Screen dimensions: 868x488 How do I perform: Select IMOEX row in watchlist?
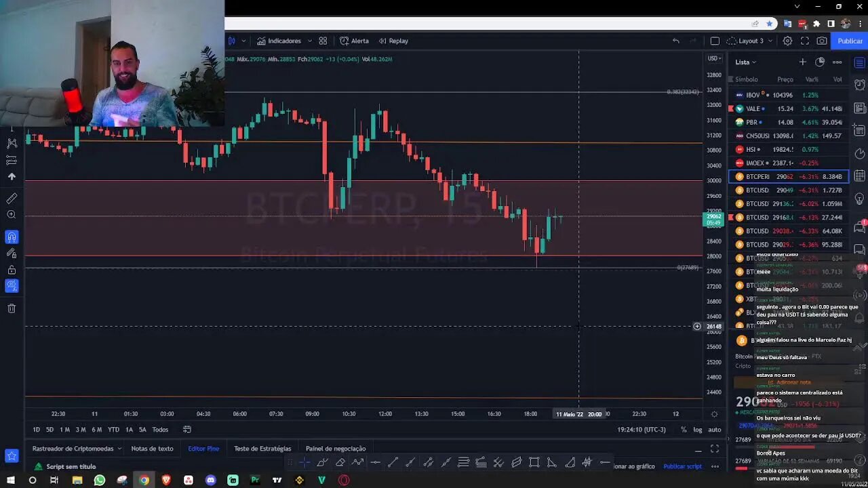789,163
